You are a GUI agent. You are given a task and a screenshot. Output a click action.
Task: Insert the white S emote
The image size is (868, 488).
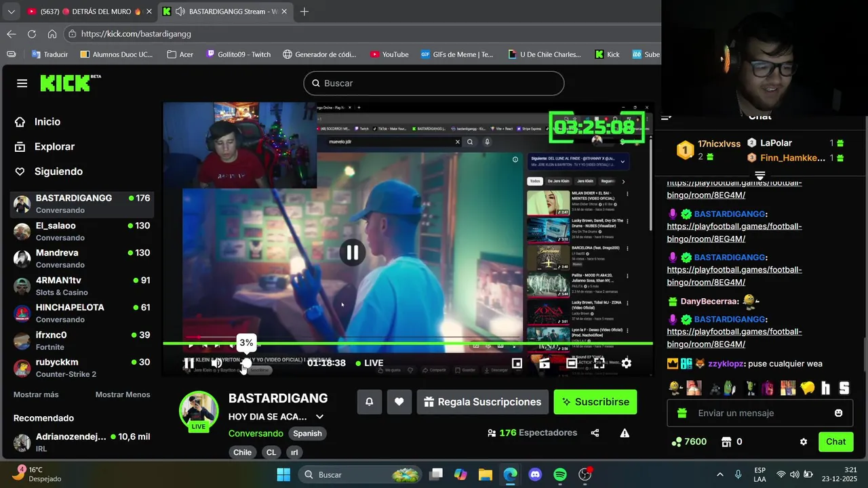[844, 388]
